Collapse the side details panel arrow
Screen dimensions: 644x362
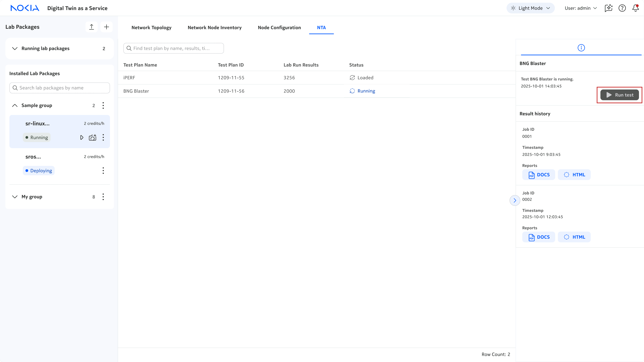coord(515,200)
